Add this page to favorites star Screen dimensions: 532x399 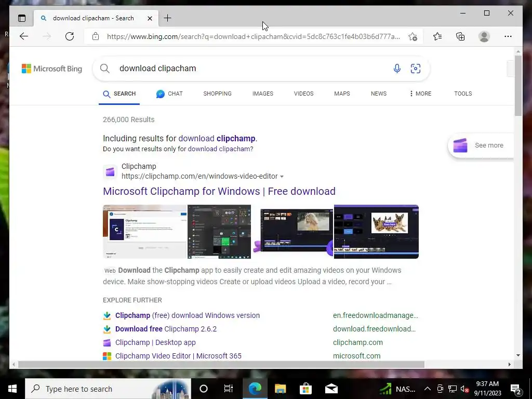coord(413,37)
